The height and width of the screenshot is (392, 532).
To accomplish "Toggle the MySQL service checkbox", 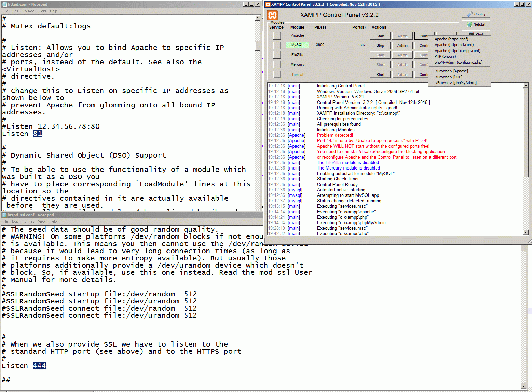I will click(x=277, y=45).
